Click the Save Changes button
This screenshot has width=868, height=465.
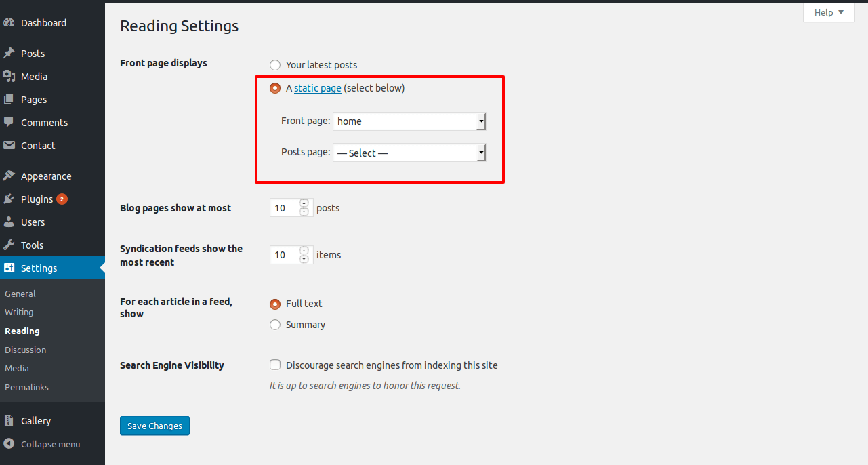[x=154, y=426]
